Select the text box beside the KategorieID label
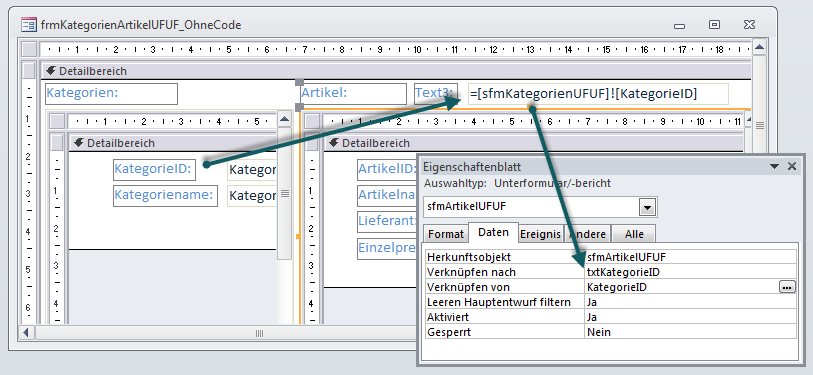This screenshot has width=813, height=375. [252, 170]
